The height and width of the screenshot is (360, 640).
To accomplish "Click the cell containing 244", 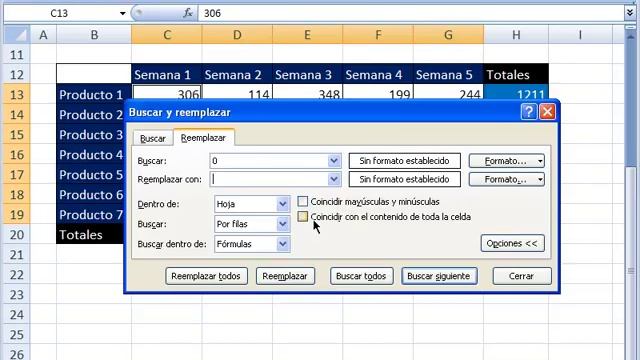I will click(448, 92).
